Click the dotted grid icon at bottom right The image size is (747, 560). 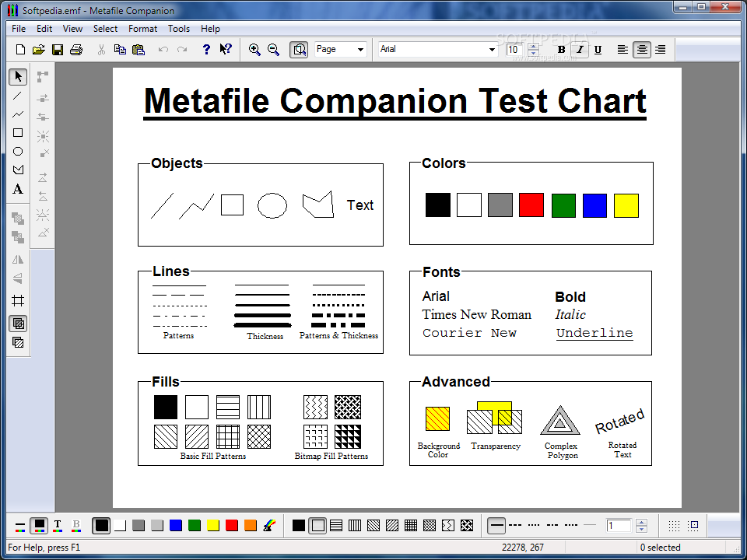[674, 525]
